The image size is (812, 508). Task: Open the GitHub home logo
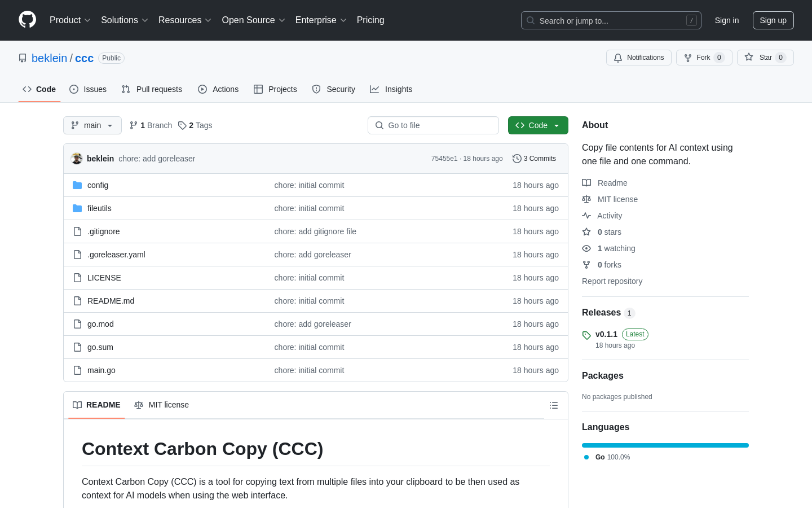pyautogui.click(x=27, y=20)
